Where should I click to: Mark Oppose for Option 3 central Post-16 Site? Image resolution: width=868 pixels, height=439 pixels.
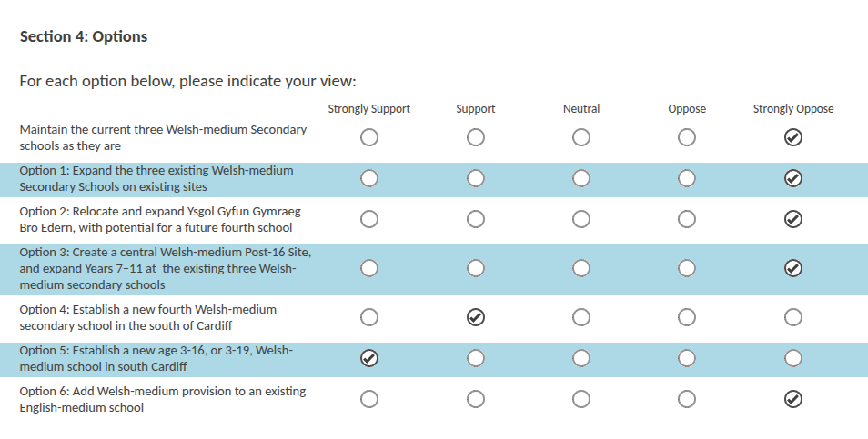click(x=687, y=268)
